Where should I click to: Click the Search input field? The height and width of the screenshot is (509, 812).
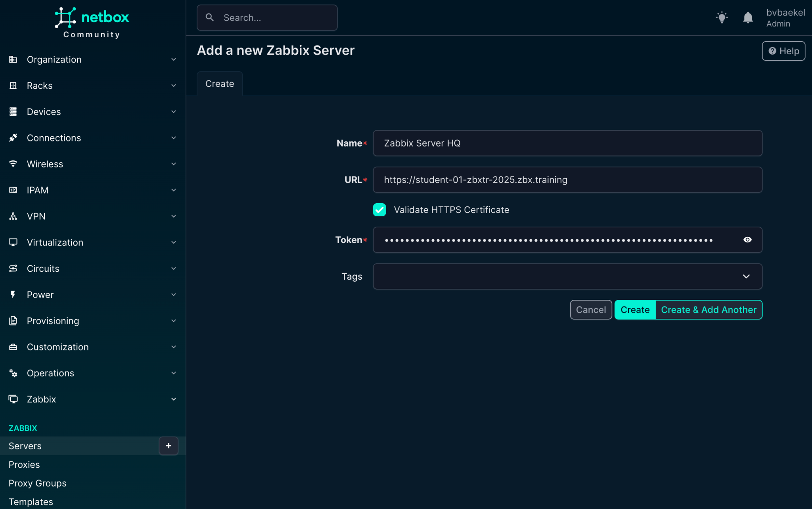[266, 17]
